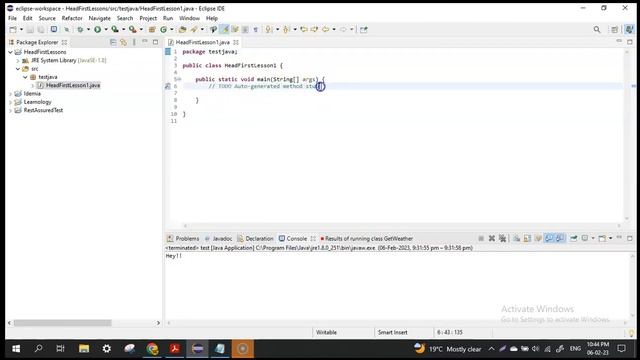The height and width of the screenshot is (360, 640).
Task: Open the Package Explorer View Menu icon
Action: (x=134, y=42)
